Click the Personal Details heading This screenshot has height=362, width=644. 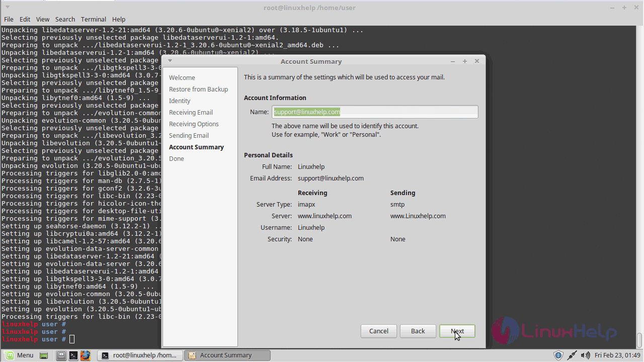tap(268, 155)
